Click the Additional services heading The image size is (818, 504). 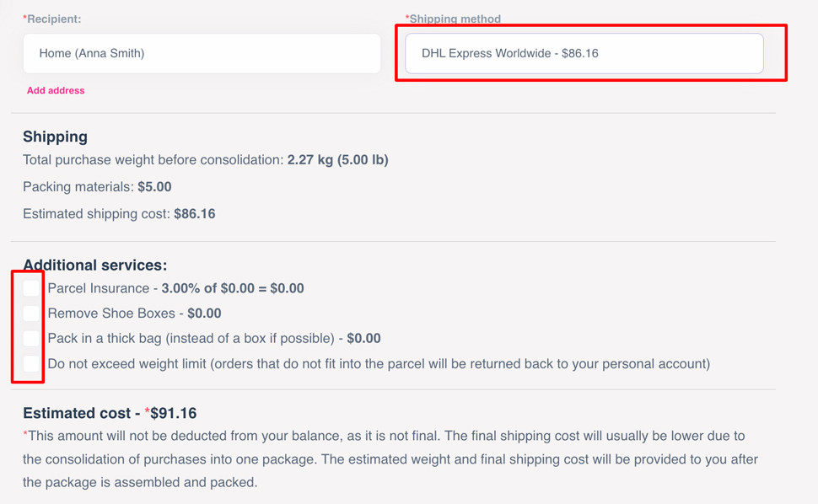(94, 265)
